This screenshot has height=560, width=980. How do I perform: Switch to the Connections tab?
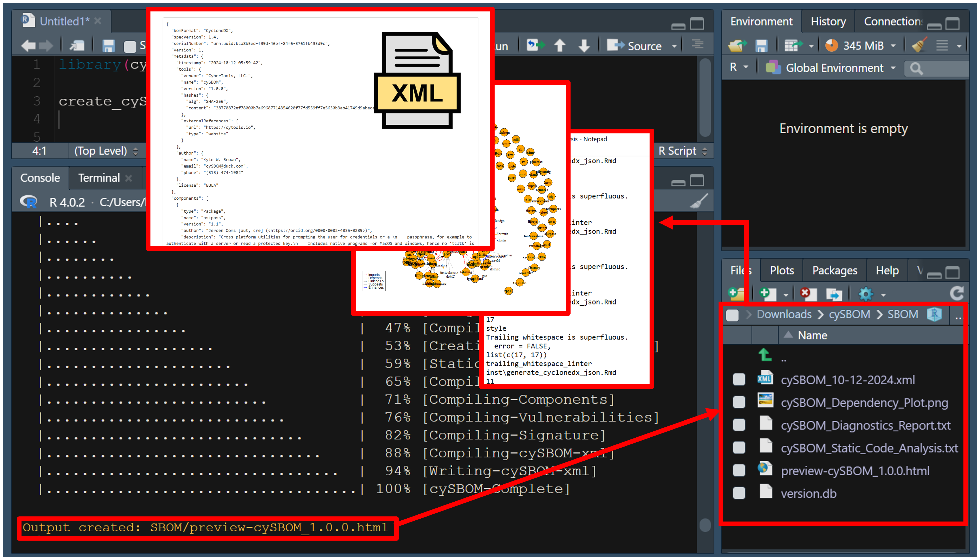(893, 21)
